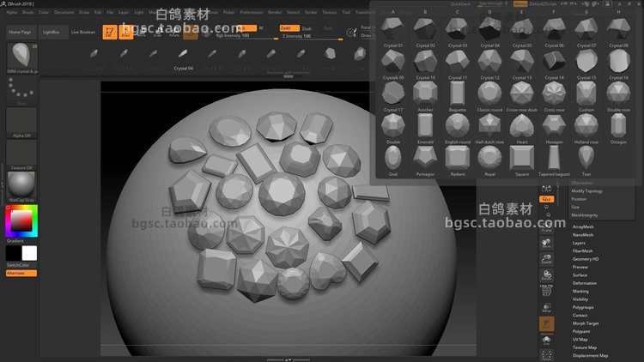Open the Preferences menu
The width and height of the screenshot is (644, 362).
point(252,12)
